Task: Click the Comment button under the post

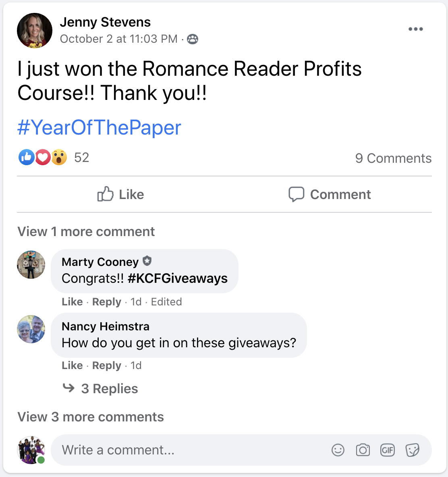Action: pos(330,194)
